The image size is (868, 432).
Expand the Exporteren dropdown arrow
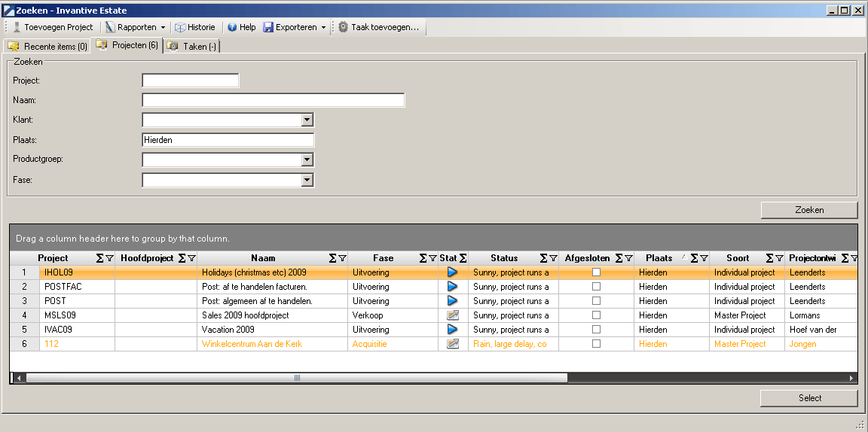click(x=323, y=27)
